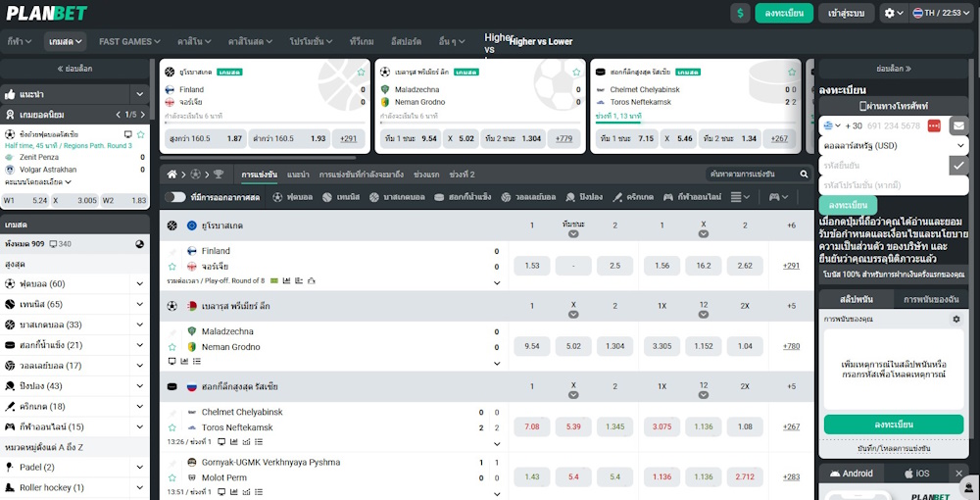The width and height of the screenshot is (980, 500).
Task: Favorite the Chelmet Chelyabinsk top card
Action: coord(792,72)
